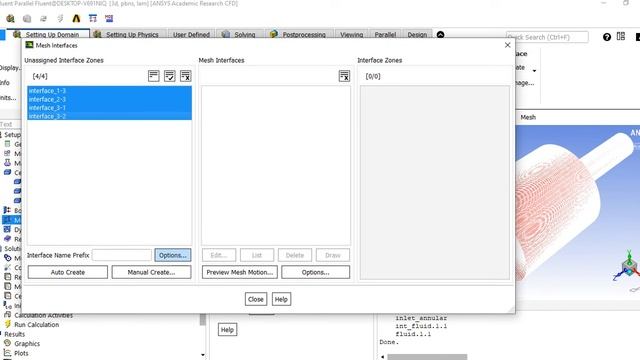Viewport: 640px width, 360px height.
Task: Click the first icon in the top quick-access toolbar
Action: [10, 18]
